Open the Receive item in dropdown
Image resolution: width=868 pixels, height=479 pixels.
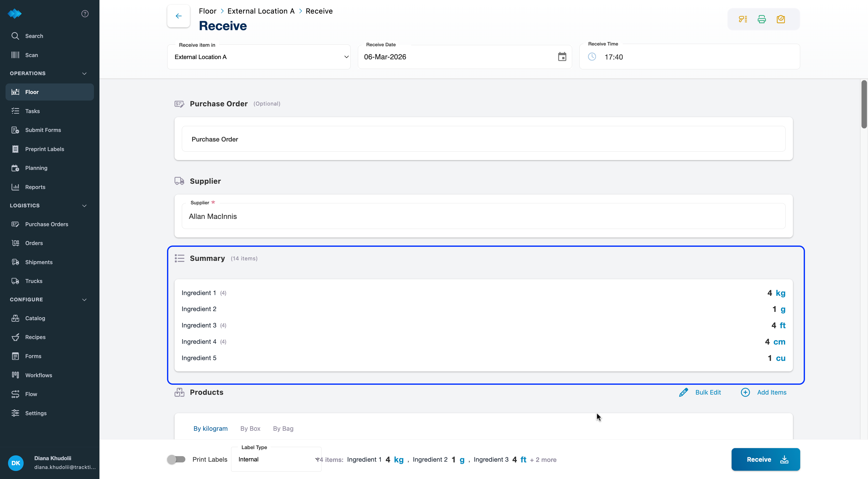tap(259, 57)
